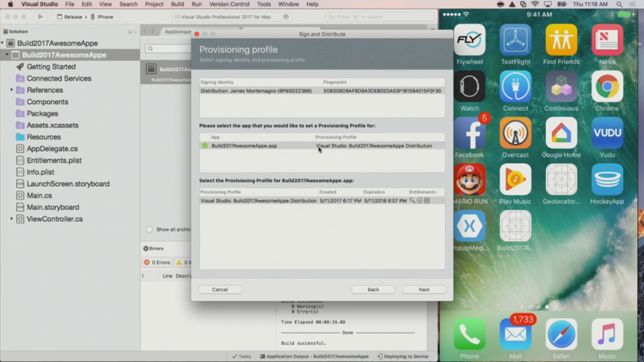Collapse the Build2017AwesomeAppe project node
The height and width of the screenshot is (362, 644).
click(7, 55)
